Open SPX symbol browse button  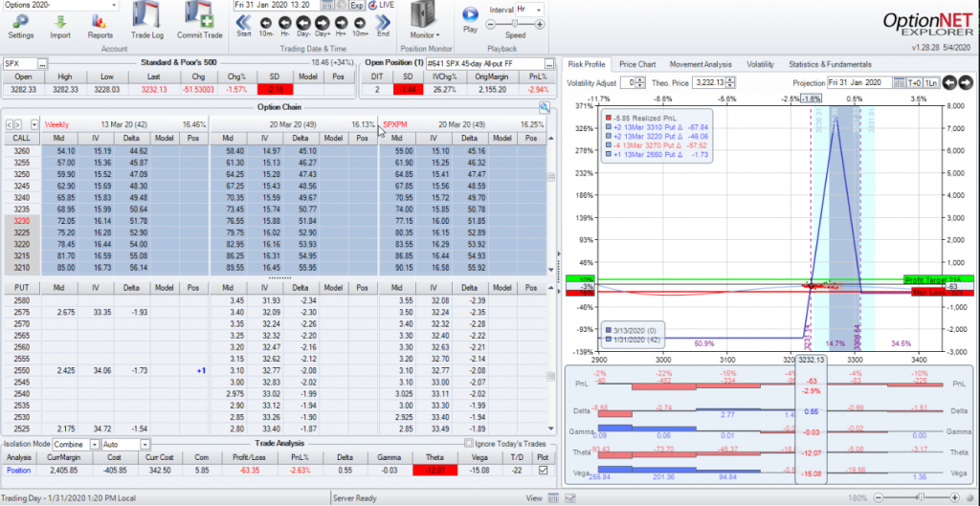click(42, 64)
